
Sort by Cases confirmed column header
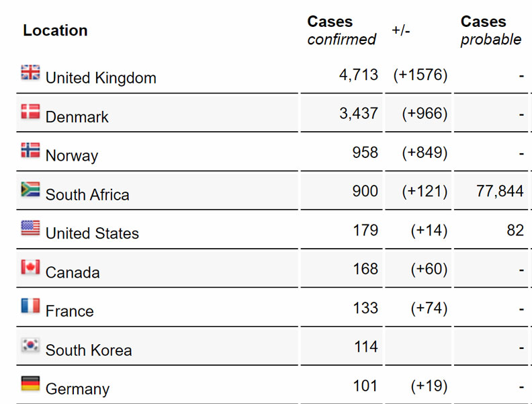341,31
